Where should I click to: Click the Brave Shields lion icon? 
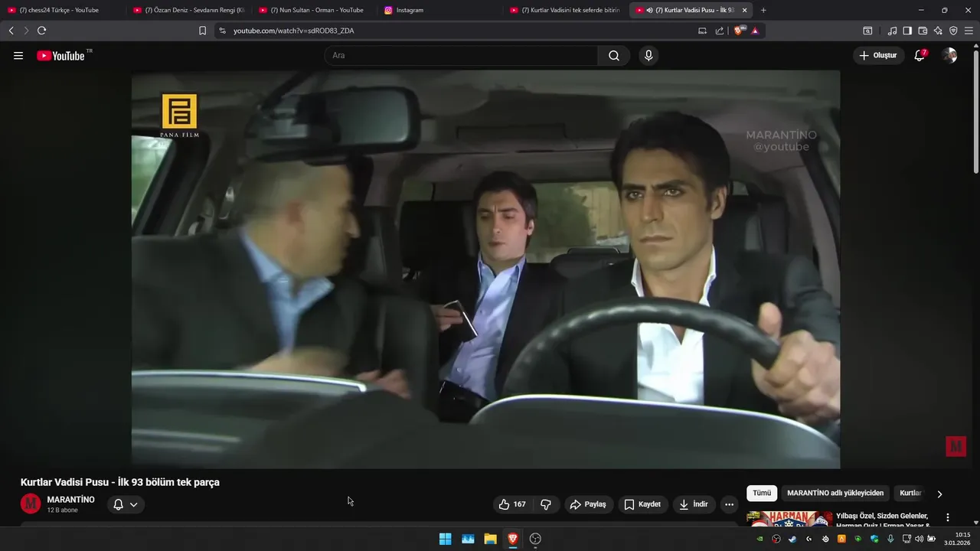point(739,31)
